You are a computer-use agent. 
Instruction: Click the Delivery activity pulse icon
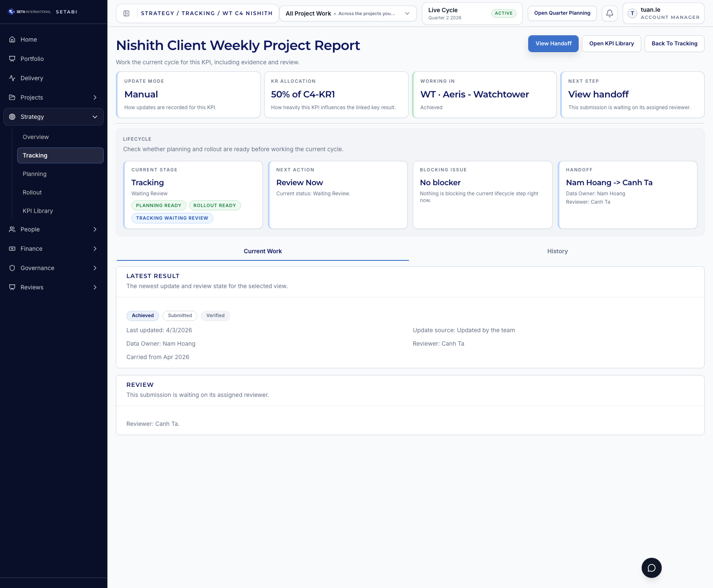click(12, 78)
